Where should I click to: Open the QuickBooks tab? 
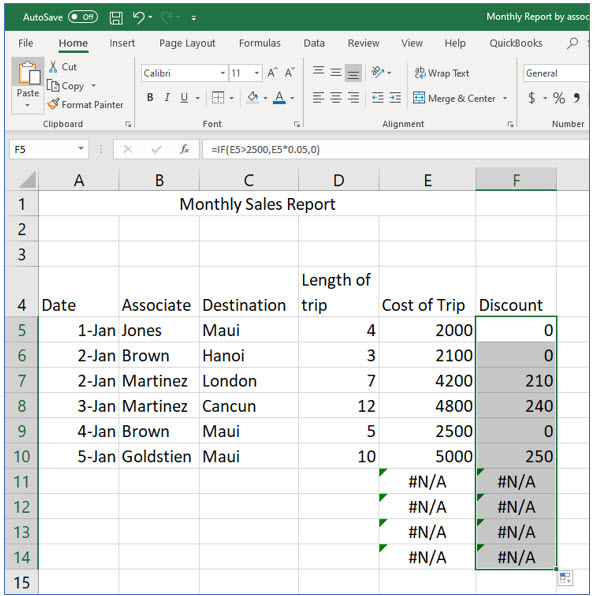coord(516,43)
